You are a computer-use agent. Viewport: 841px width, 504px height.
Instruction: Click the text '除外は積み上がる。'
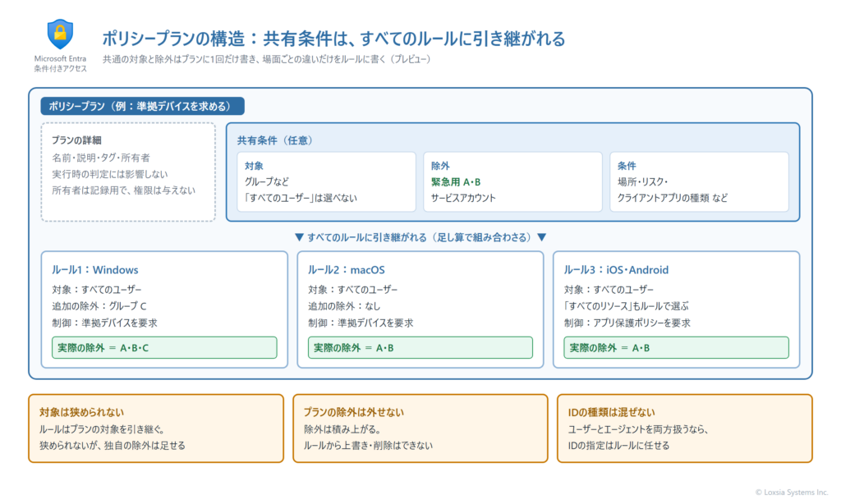[342, 429]
